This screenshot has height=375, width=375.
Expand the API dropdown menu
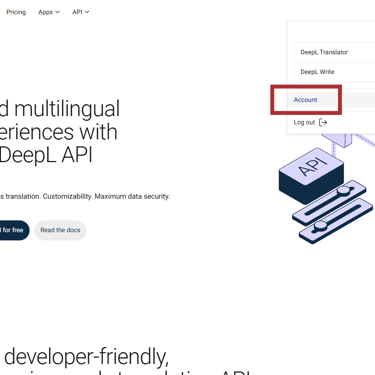coord(80,12)
